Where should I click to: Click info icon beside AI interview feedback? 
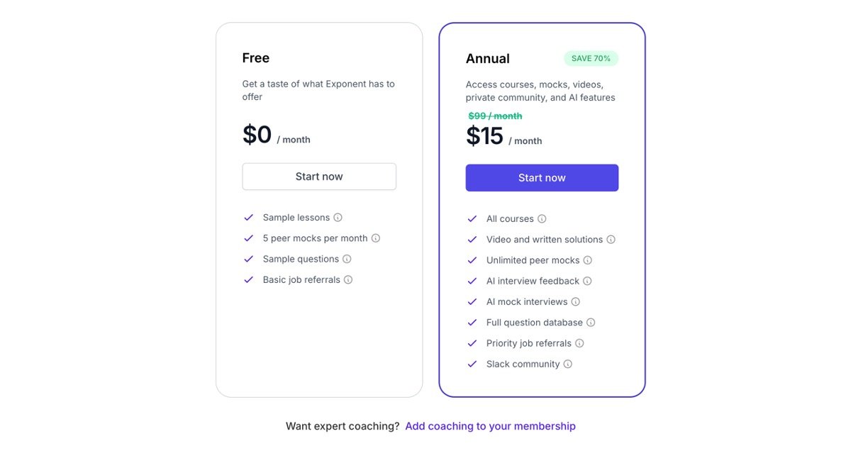587,281
